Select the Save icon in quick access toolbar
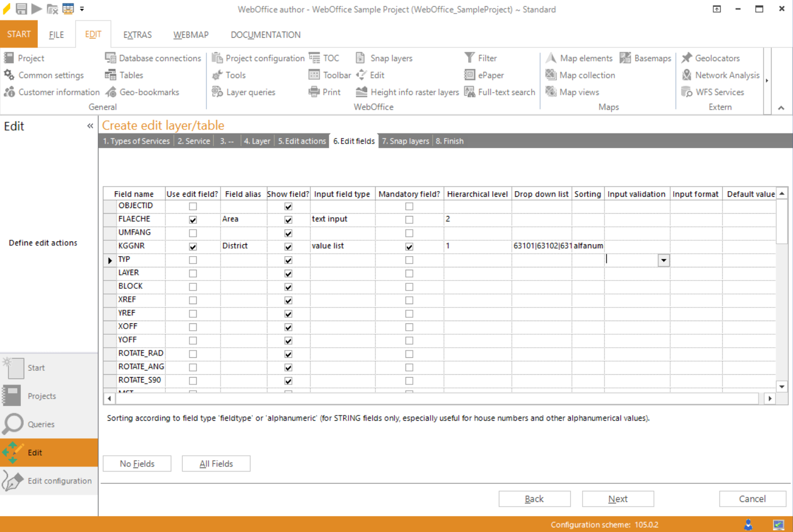 click(x=21, y=8)
